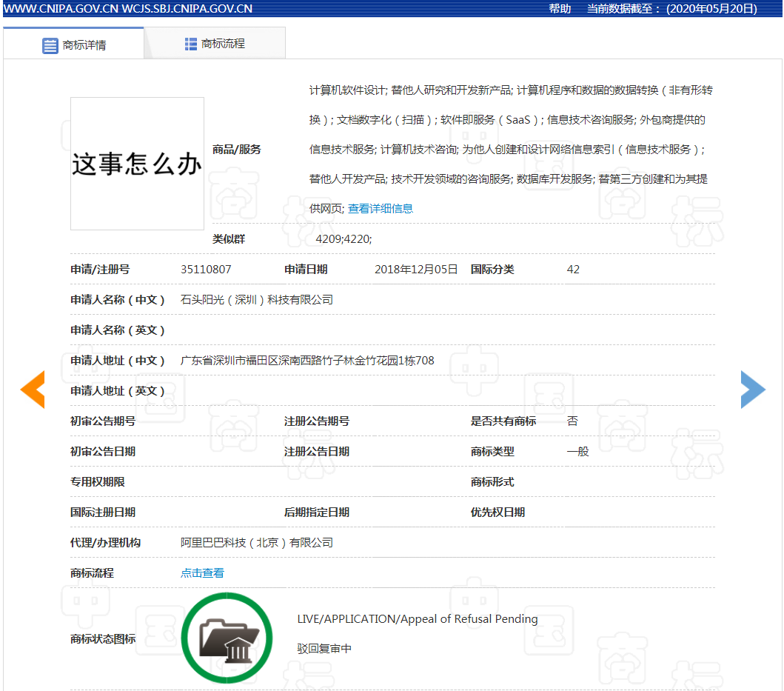The image size is (784, 691).
Task: Click the 商标流程 list icon
Action: (190, 44)
